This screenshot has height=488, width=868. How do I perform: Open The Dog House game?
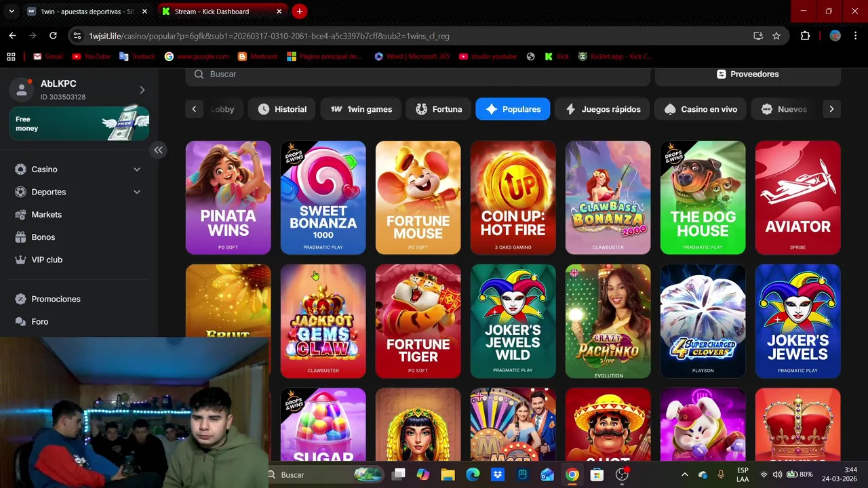coord(703,198)
